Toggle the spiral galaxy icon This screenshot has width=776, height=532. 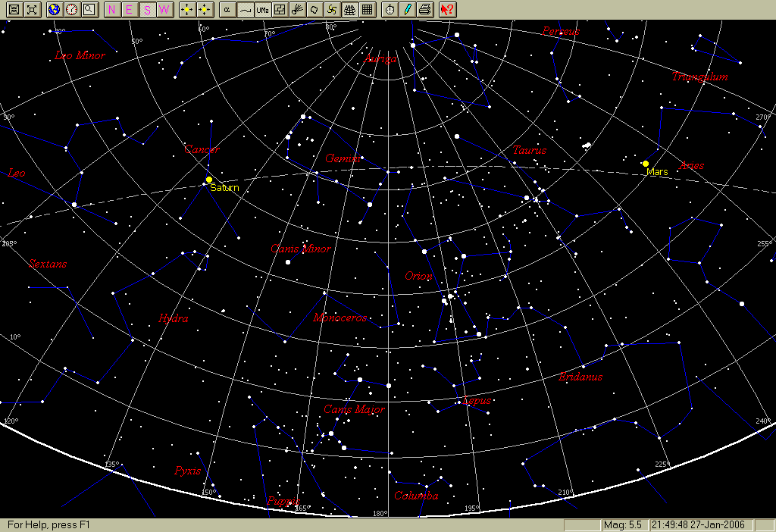pos(333,9)
